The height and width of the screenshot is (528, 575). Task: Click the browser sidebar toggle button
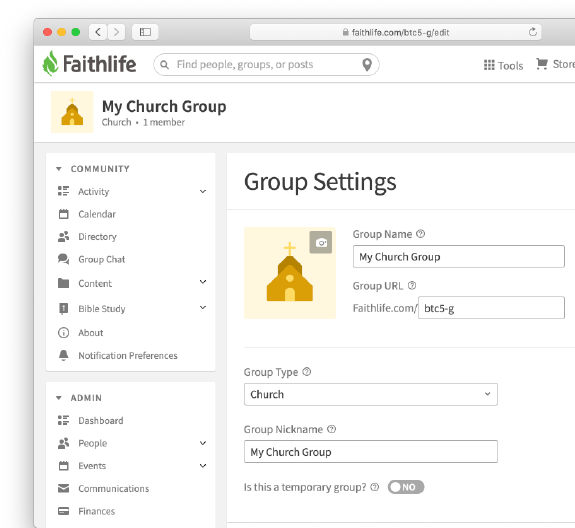[145, 32]
